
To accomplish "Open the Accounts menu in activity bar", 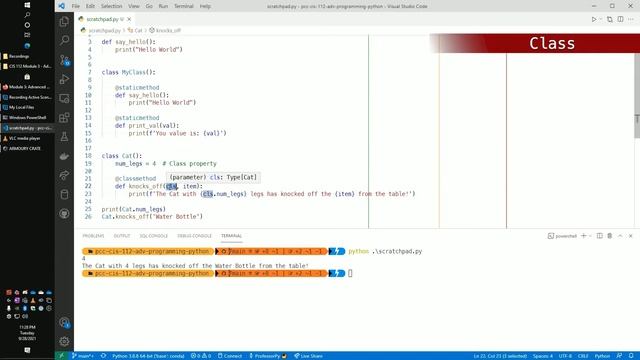I will pyautogui.click(x=64, y=322).
